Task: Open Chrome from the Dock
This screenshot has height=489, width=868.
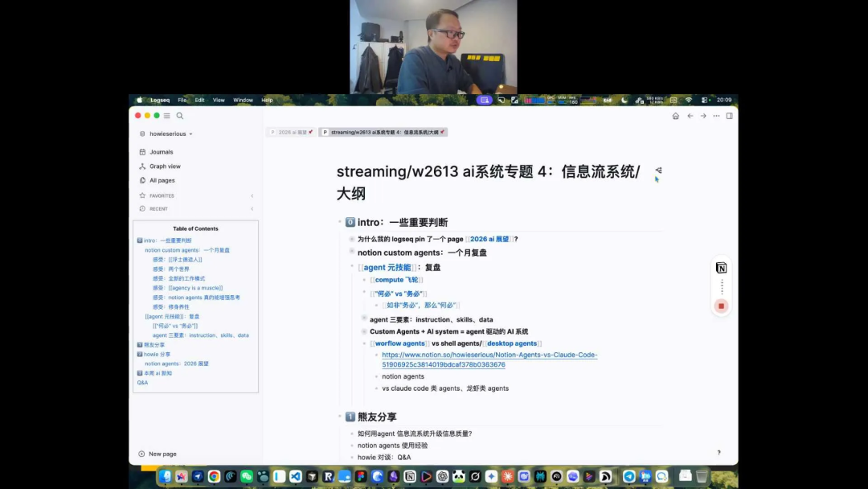Action: (x=215, y=476)
